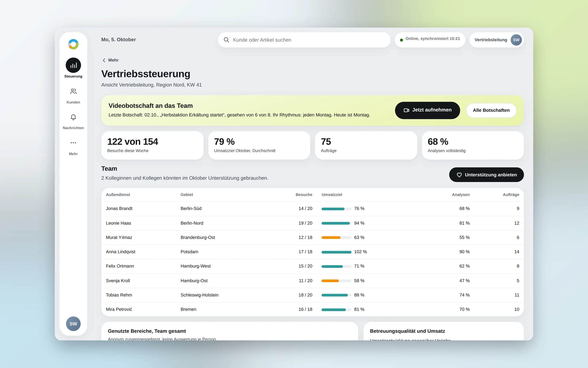Viewport: 588px width, 368px height.
Task: Open the Vertriebsleitung profile pill
Action: (x=496, y=40)
